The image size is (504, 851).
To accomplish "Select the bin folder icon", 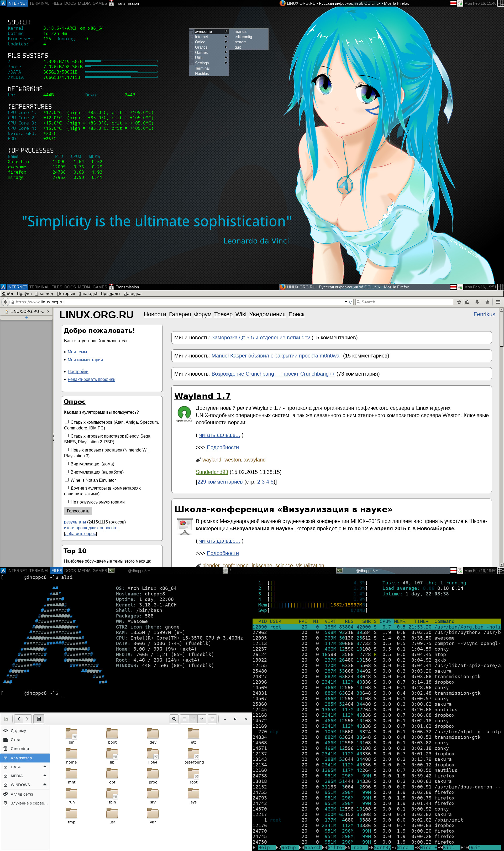I will [71, 734].
